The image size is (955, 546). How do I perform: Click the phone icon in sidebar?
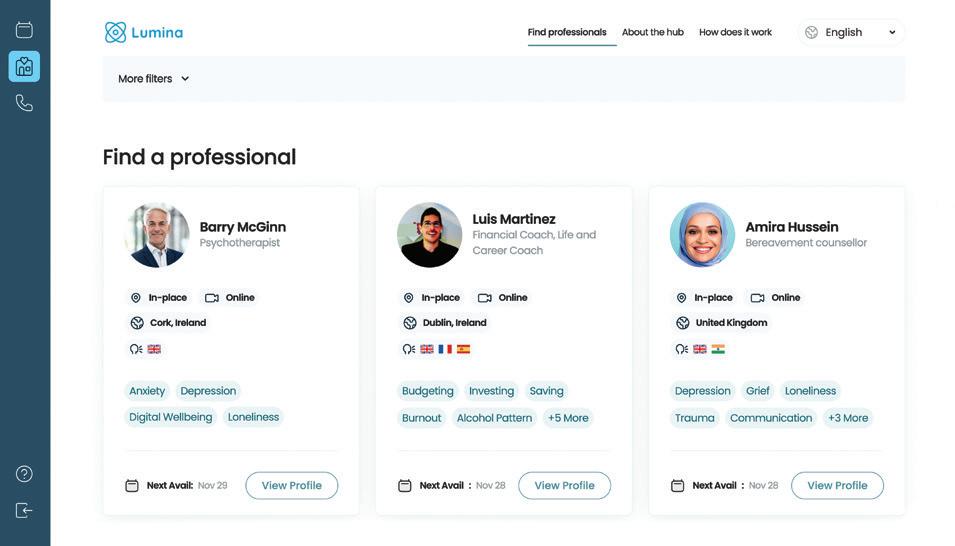(x=24, y=103)
